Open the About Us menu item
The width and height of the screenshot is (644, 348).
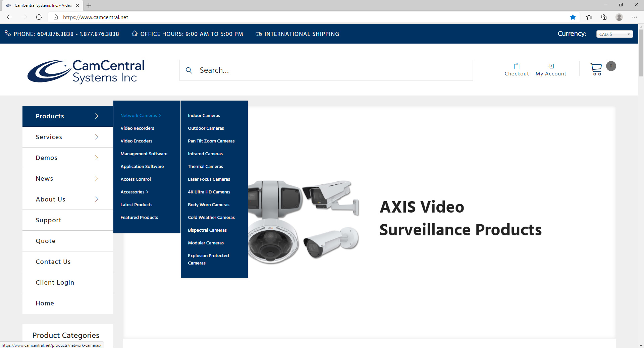click(x=50, y=199)
